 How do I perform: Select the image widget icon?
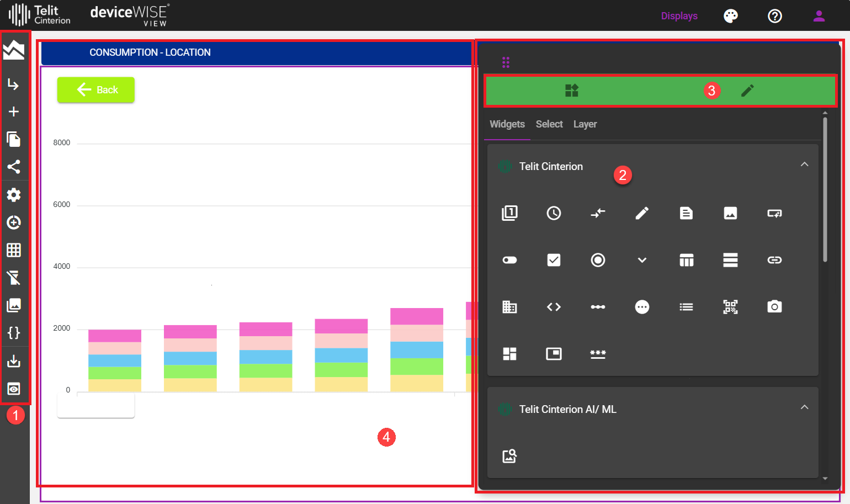pos(730,213)
